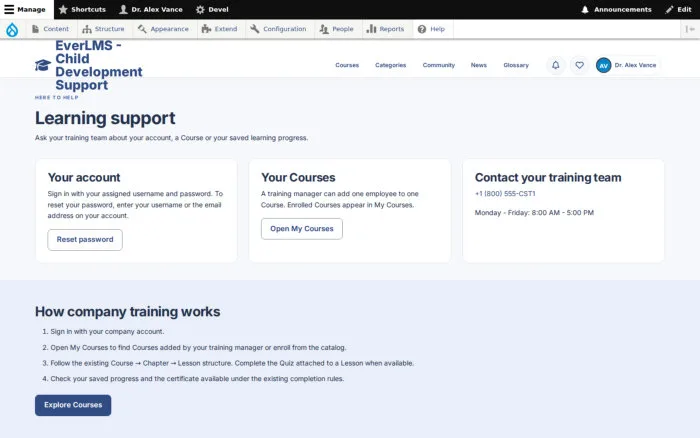
Task: Click the AV user avatar circle
Action: click(x=604, y=65)
